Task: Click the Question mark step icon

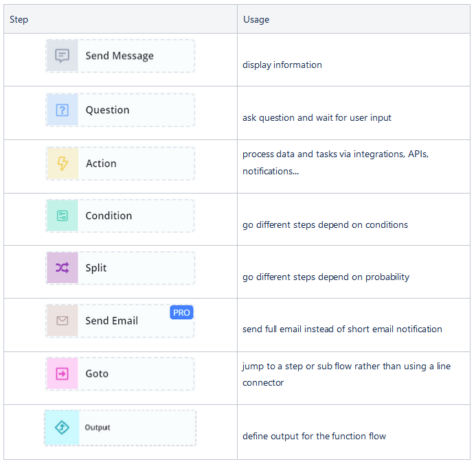Action: click(63, 110)
